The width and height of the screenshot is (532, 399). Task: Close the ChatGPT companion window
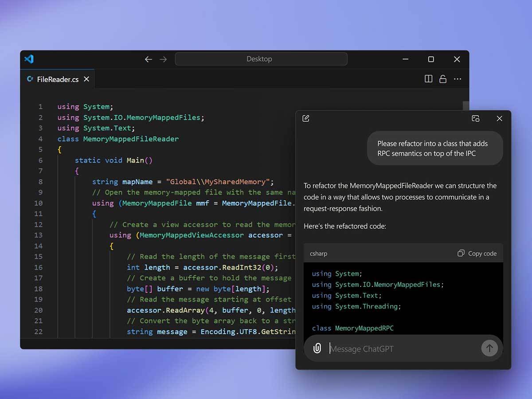(x=499, y=118)
